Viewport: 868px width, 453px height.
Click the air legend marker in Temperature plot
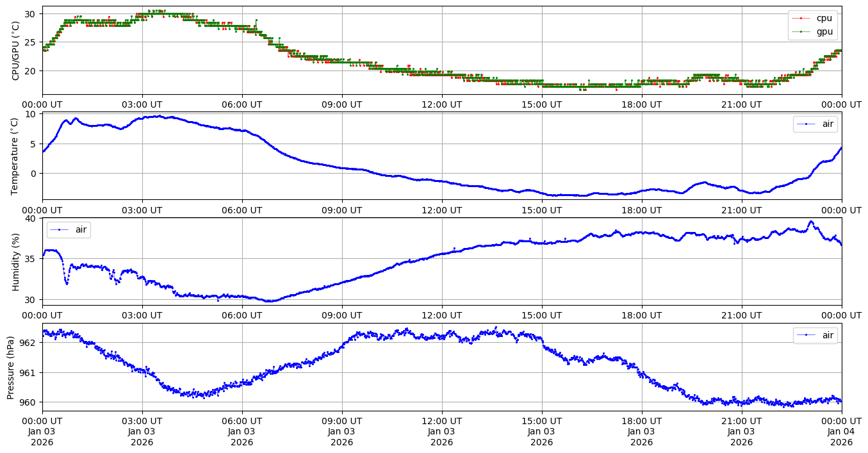coord(805,124)
